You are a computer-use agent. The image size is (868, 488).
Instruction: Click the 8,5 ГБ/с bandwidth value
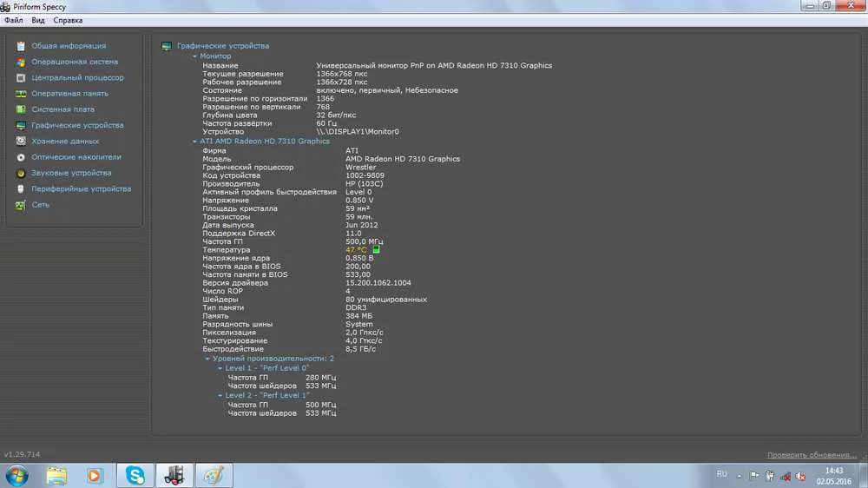pyautogui.click(x=360, y=350)
